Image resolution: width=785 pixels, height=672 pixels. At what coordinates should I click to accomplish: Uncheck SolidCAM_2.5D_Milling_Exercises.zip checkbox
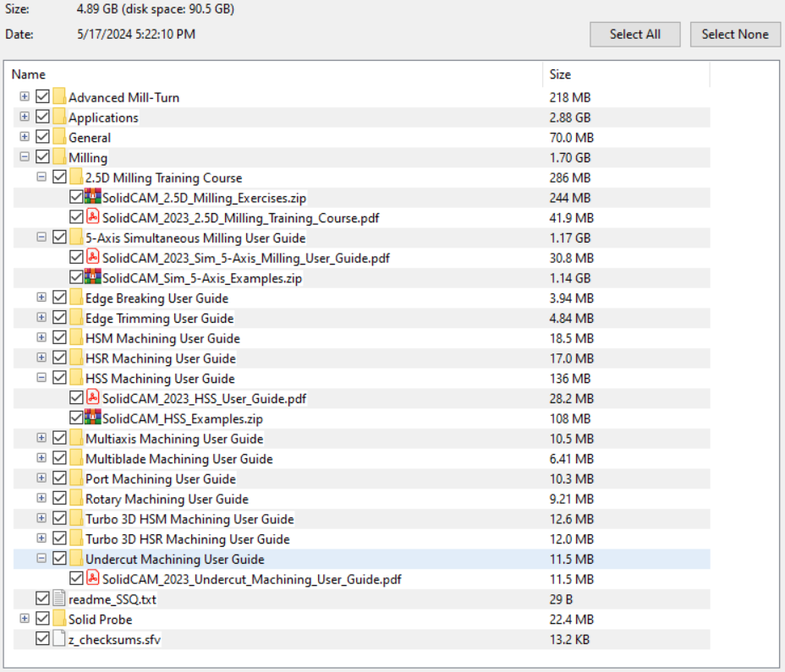click(x=76, y=197)
